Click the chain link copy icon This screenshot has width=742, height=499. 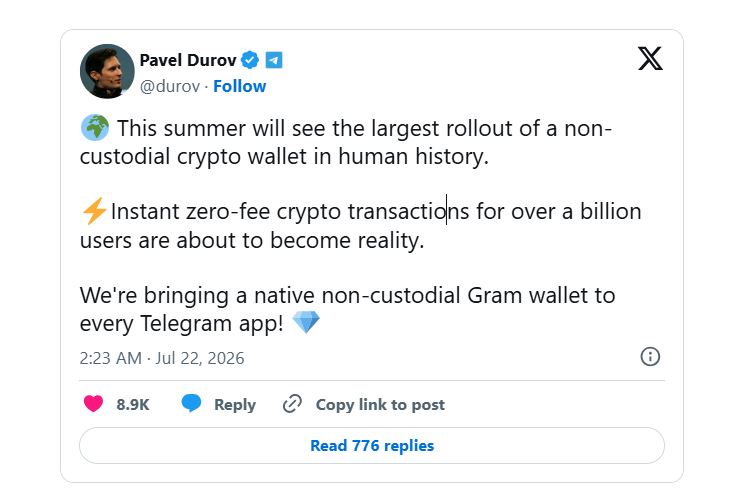point(292,404)
